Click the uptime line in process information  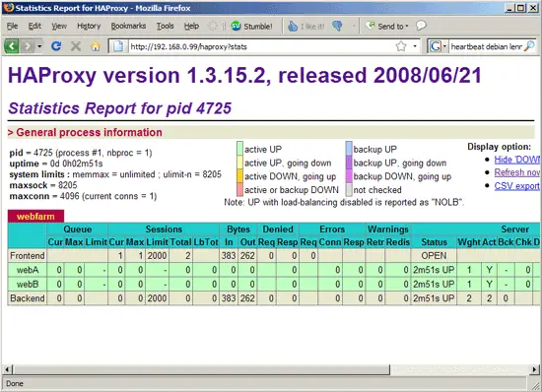56,163
